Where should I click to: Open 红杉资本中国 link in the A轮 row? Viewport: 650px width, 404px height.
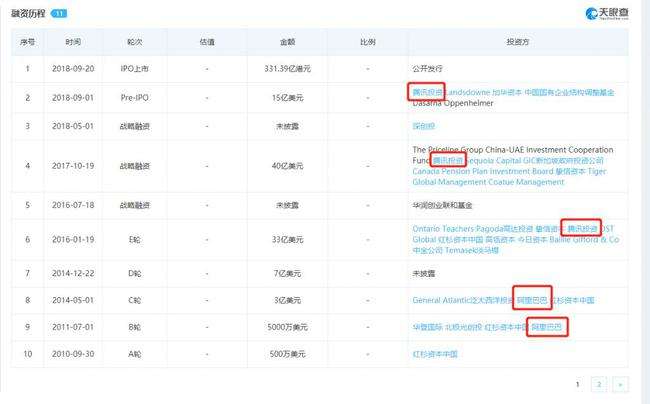point(435,354)
